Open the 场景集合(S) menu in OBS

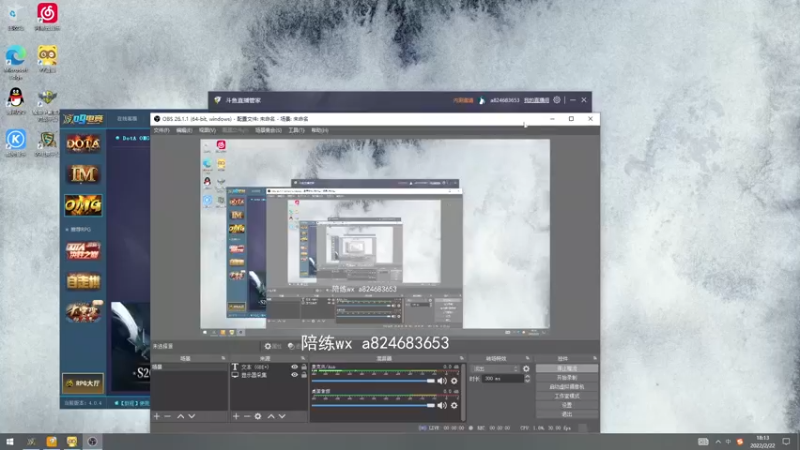(x=268, y=130)
